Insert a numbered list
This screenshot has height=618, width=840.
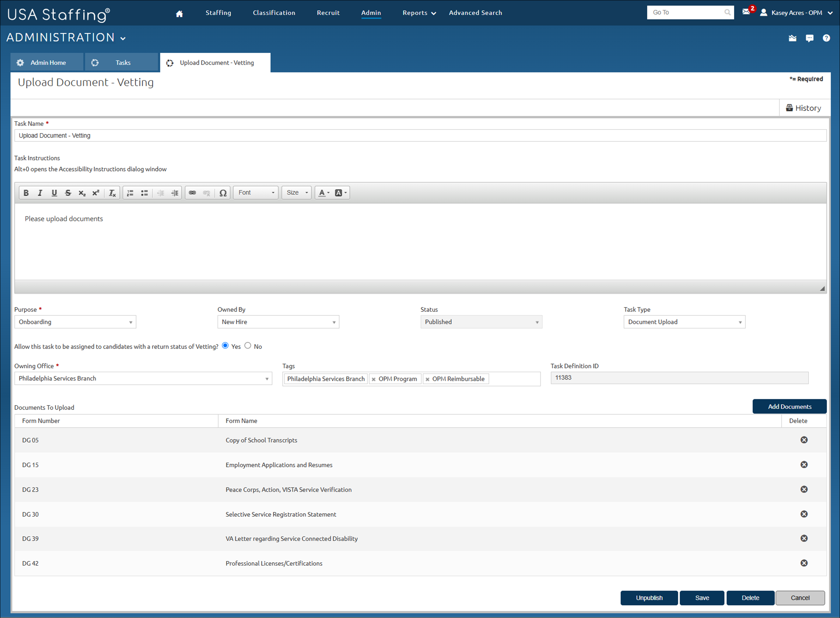click(x=130, y=193)
